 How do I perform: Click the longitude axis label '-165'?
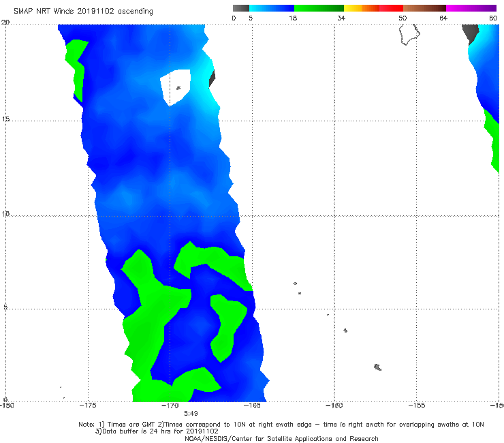[252, 406]
